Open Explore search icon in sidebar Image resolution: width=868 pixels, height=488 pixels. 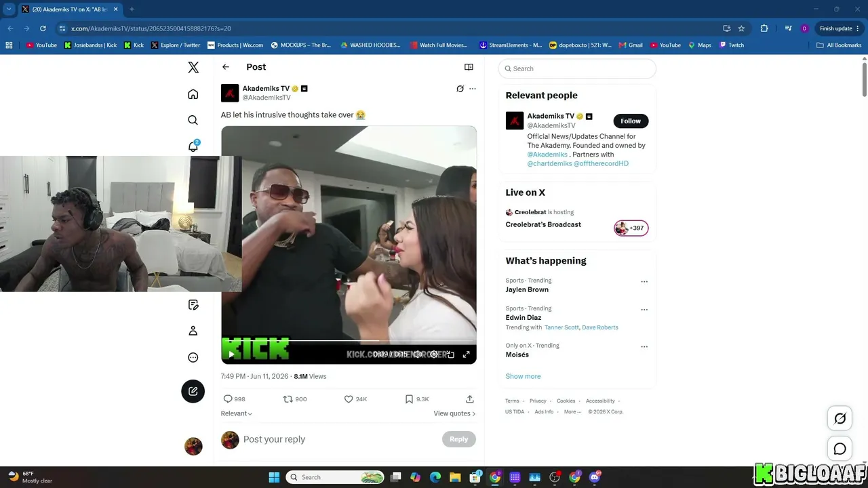click(193, 120)
